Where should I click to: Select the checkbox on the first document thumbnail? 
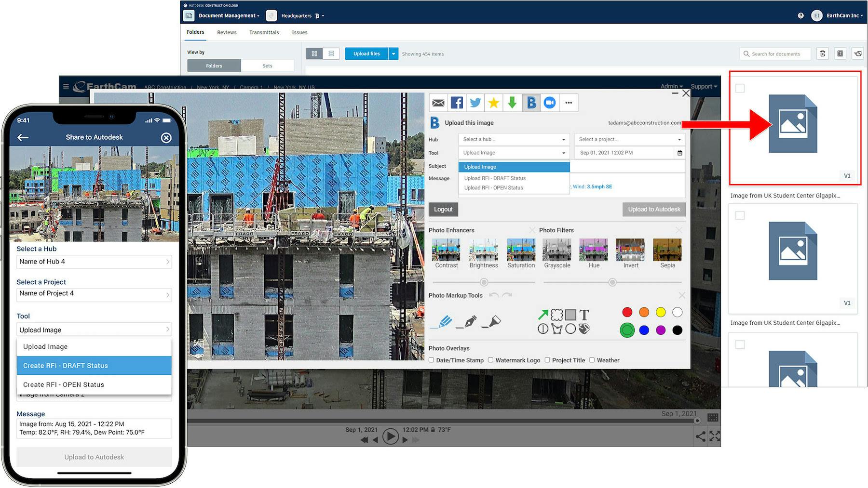[740, 88]
